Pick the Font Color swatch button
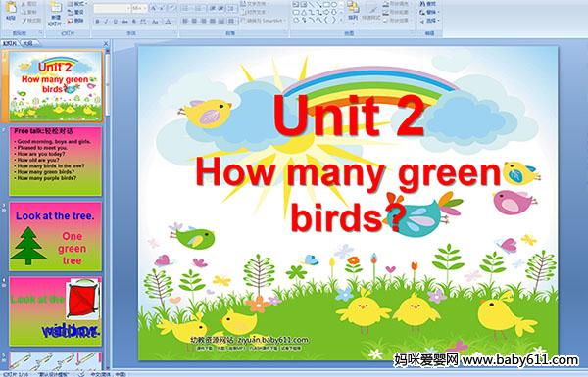 click(x=168, y=22)
